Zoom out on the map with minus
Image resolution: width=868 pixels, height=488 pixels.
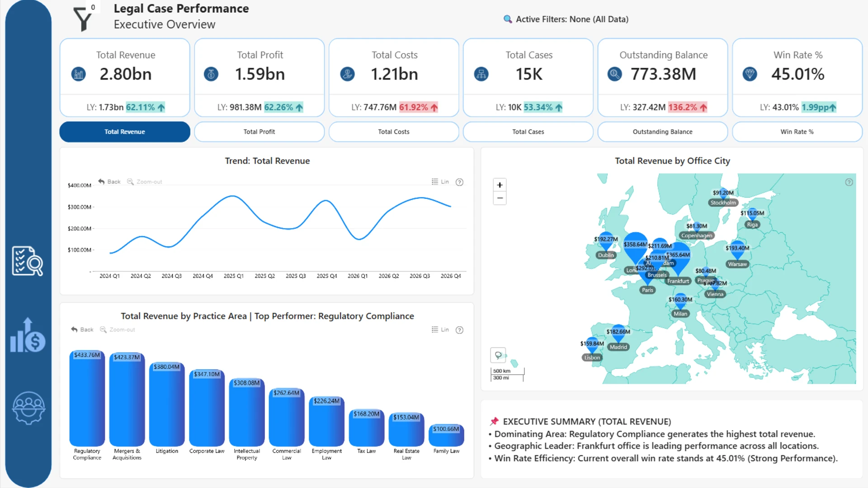point(500,198)
